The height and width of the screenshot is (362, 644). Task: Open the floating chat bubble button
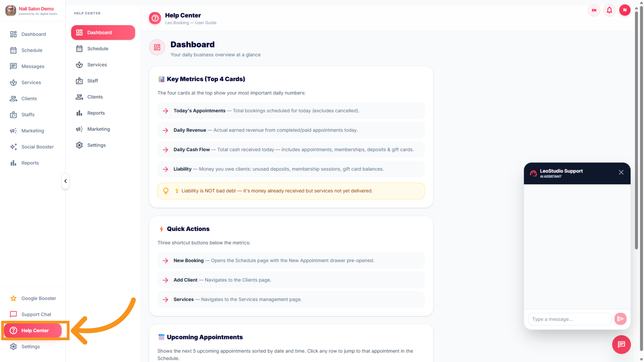coord(621,344)
